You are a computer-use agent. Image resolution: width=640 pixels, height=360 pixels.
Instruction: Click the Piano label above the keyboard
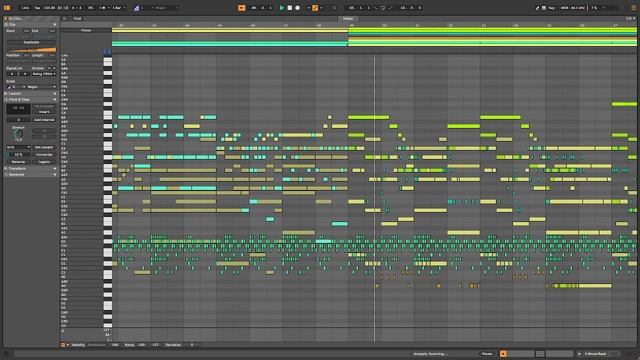[x=86, y=30]
